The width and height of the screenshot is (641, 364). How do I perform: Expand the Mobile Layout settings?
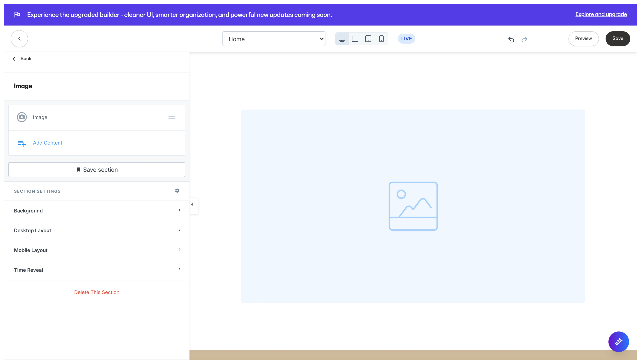[x=97, y=250]
